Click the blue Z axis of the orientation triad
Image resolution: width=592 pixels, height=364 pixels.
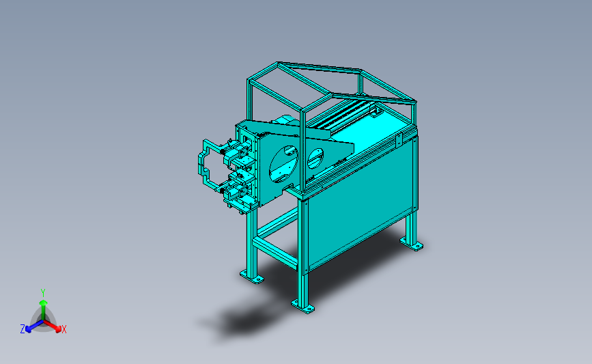point(34,326)
